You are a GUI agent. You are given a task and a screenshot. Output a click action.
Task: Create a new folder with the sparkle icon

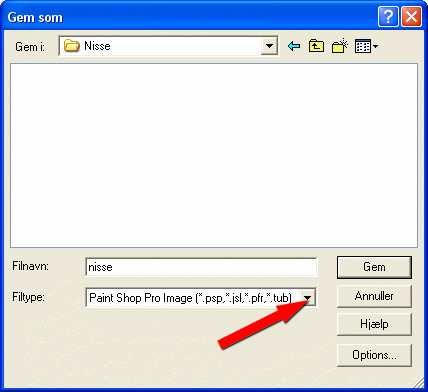pyautogui.click(x=340, y=46)
